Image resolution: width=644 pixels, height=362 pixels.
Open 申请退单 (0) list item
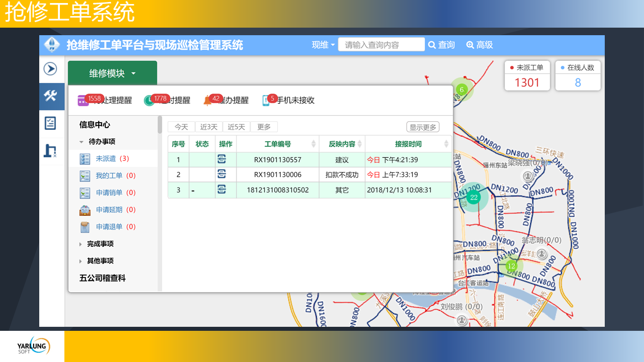click(113, 227)
